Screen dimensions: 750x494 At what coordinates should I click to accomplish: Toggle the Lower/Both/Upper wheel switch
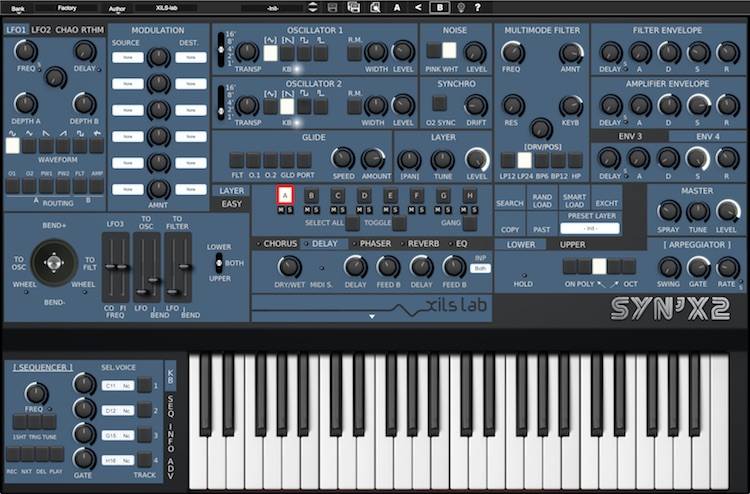pyautogui.click(x=219, y=261)
